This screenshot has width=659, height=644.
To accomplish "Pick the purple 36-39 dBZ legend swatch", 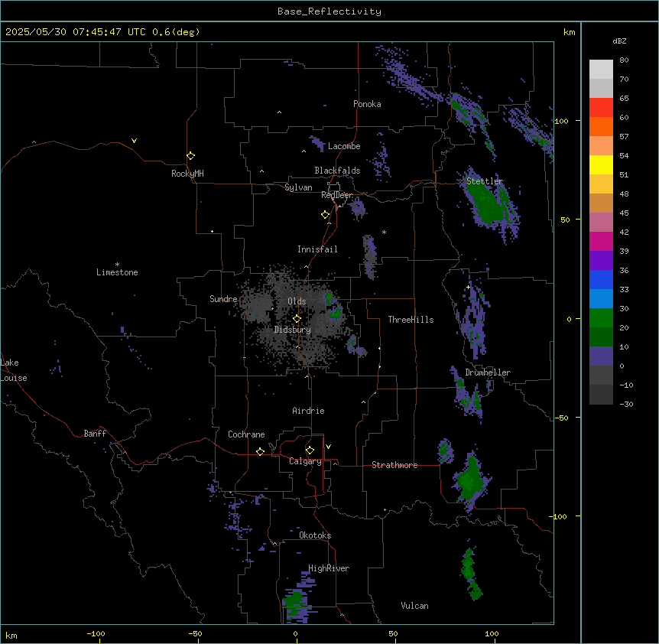I will [x=601, y=261].
